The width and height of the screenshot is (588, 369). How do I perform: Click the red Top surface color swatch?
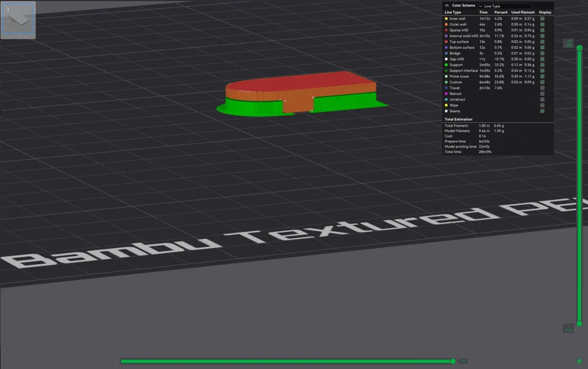point(446,42)
